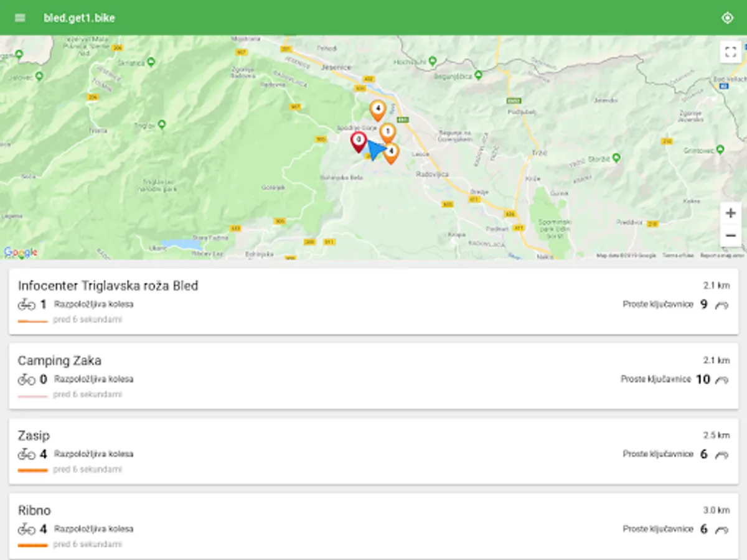747x560 pixels.
Task: Select the northernmost orange pin marked 4
Action: [377, 110]
